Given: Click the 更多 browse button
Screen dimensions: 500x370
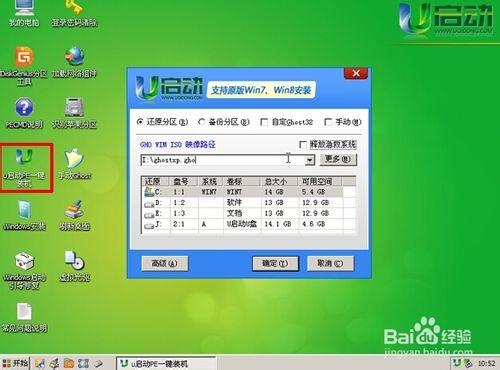Looking at the screenshot, I should click(x=338, y=159).
